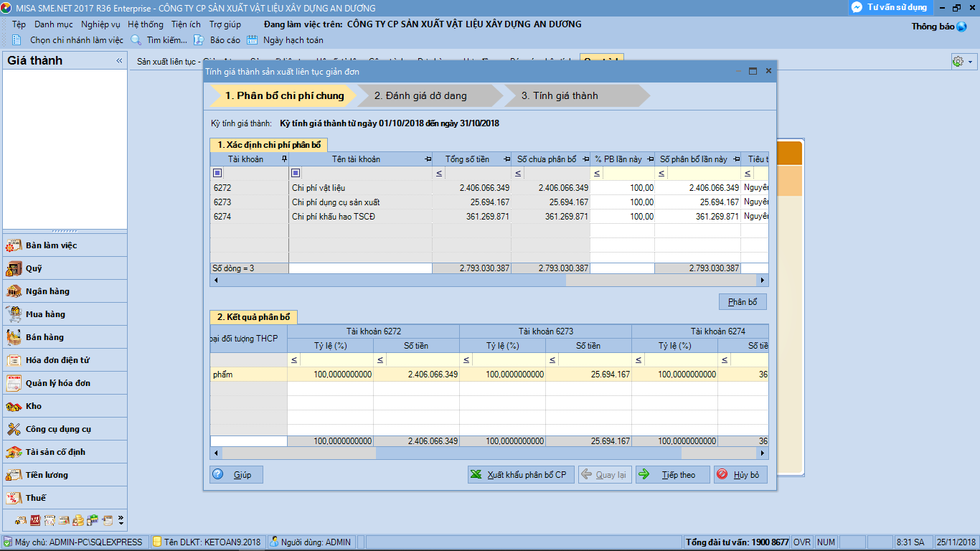Viewport: 980px width, 551px height.
Task: Click the Phân bổ button
Action: 743,302
